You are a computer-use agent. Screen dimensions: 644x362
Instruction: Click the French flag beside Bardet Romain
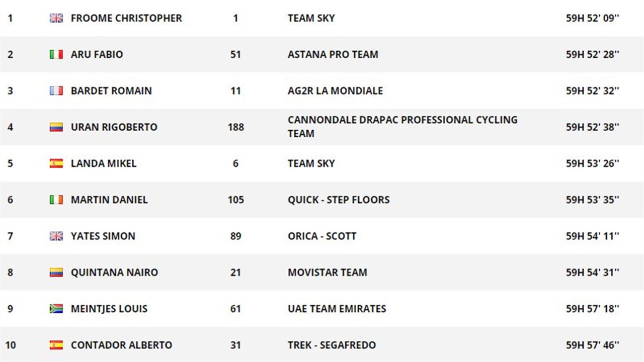(x=56, y=90)
